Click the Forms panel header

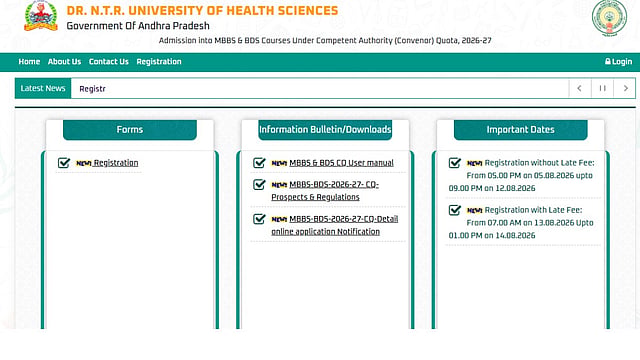click(130, 130)
